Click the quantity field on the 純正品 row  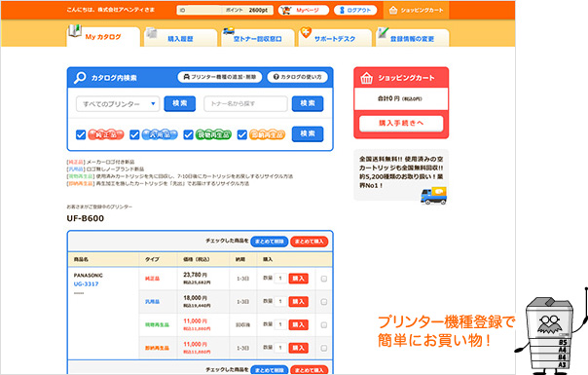[280, 279]
